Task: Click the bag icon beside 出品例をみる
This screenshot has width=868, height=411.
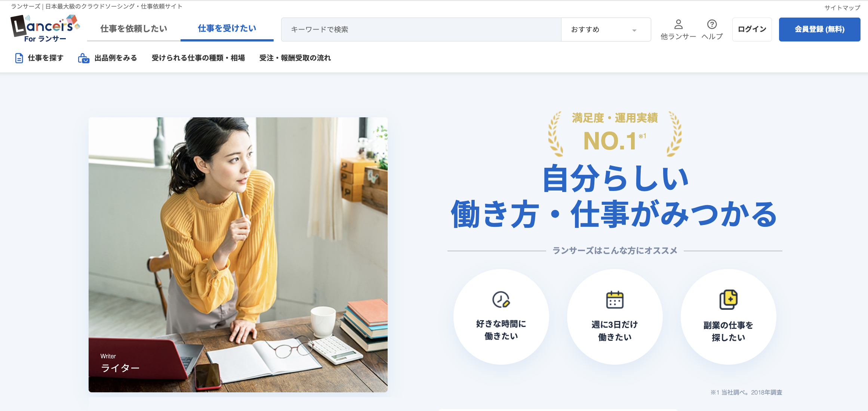Action: tap(83, 58)
